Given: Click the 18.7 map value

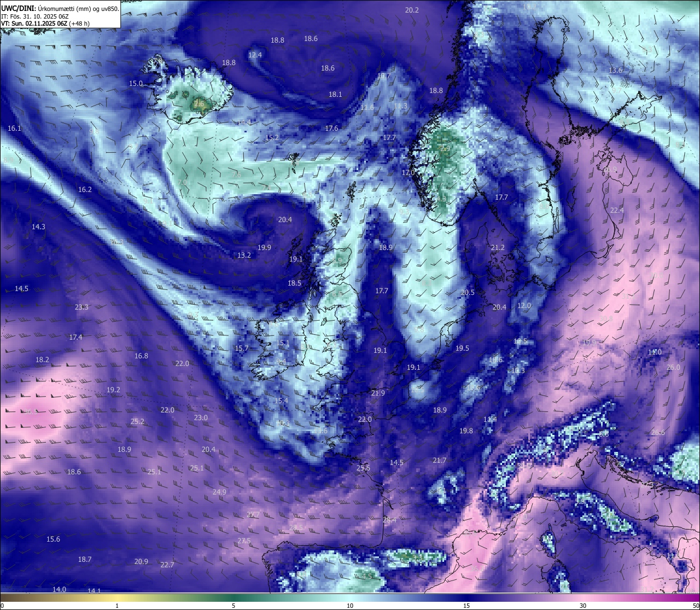Looking at the screenshot, I should click(x=84, y=560).
